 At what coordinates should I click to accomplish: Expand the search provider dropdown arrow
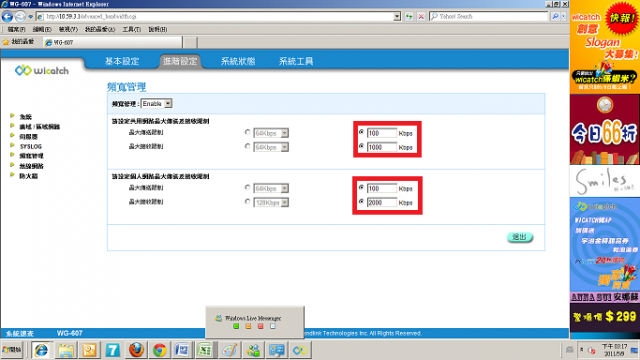564,16
